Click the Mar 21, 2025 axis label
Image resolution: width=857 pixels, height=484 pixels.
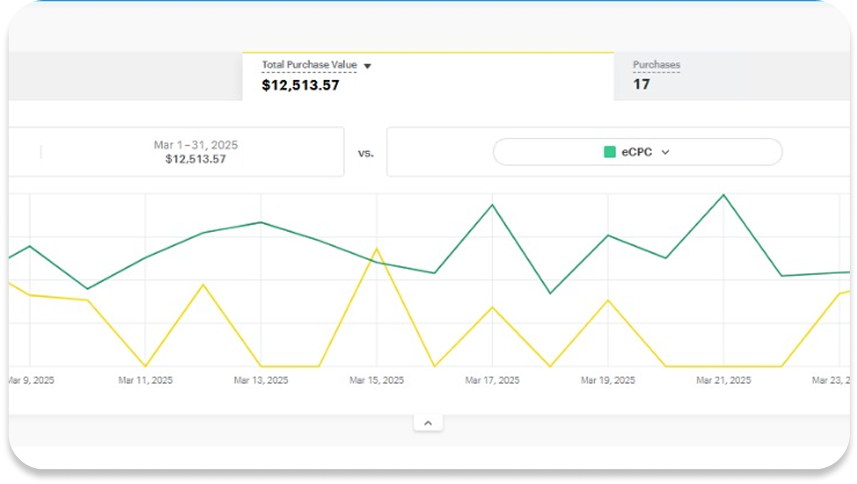coord(723,381)
